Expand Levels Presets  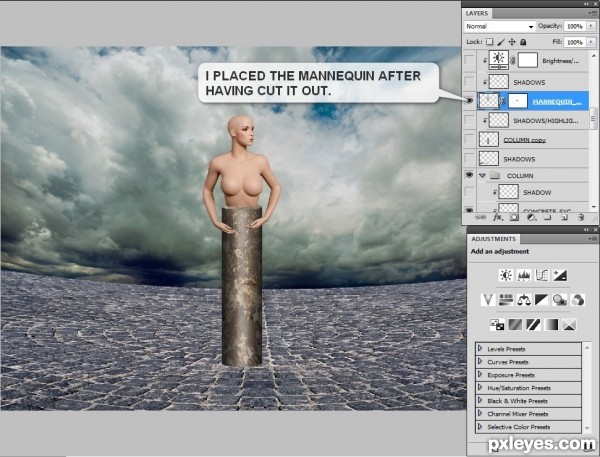point(480,348)
